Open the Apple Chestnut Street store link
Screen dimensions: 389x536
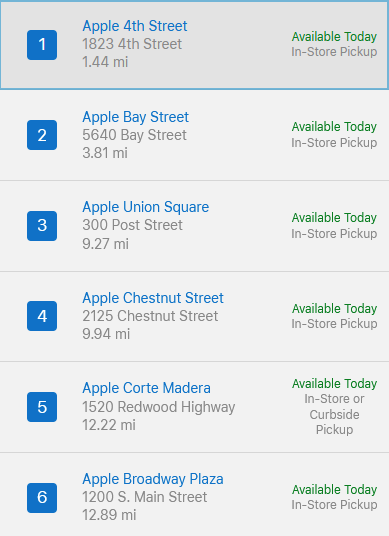tap(153, 298)
